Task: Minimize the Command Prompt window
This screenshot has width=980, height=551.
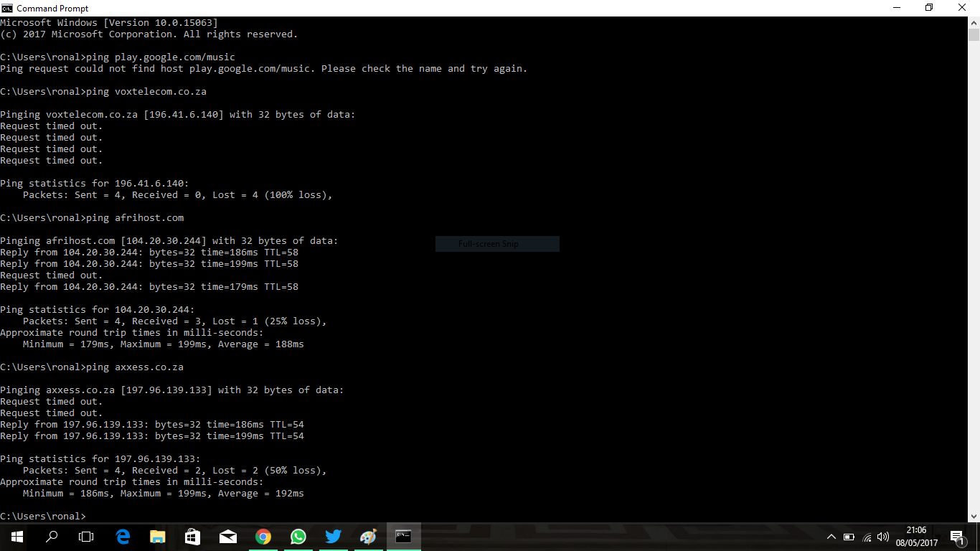Action: coord(896,8)
